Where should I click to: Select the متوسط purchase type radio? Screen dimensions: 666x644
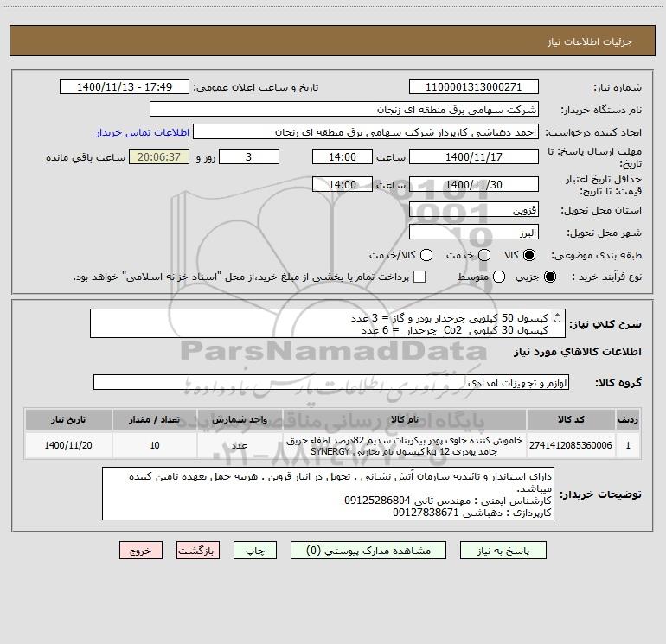click(499, 277)
